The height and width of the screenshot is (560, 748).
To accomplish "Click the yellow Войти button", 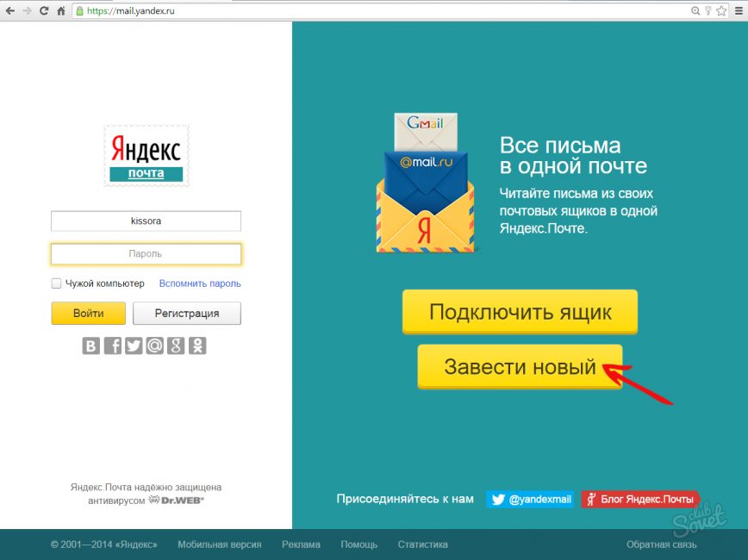I will (x=88, y=314).
